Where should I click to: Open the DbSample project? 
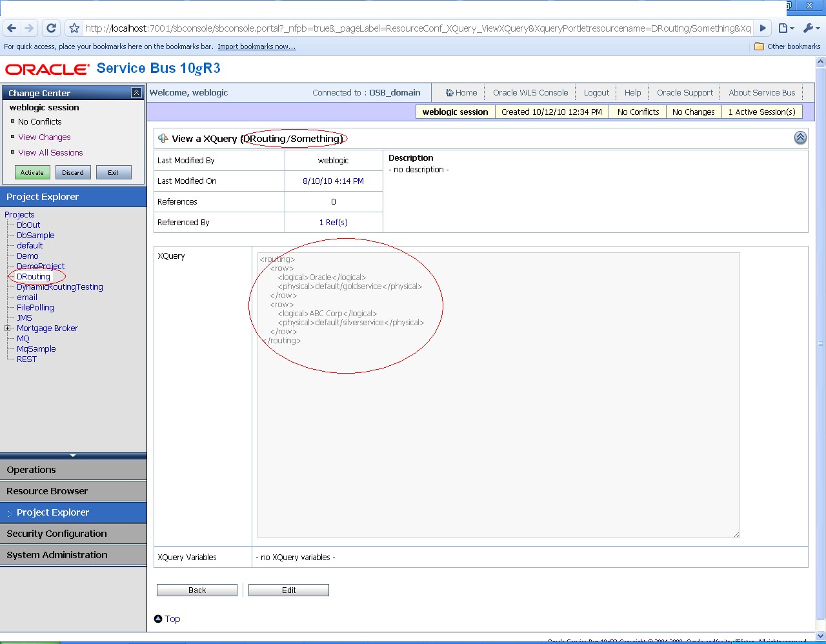(x=35, y=236)
